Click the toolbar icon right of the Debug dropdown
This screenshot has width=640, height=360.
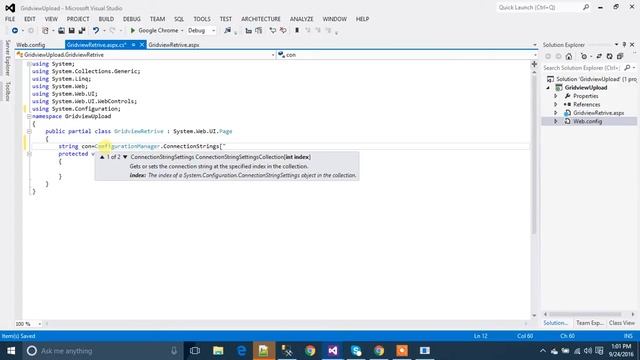pyautogui.click(x=228, y=31)
